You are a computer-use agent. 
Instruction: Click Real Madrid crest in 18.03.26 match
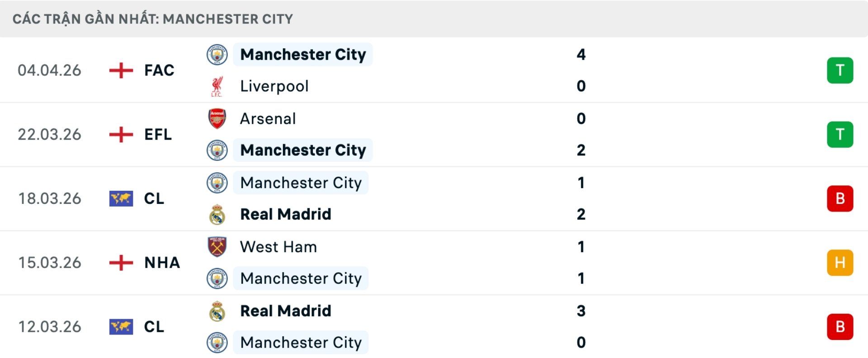click(217, 214)
